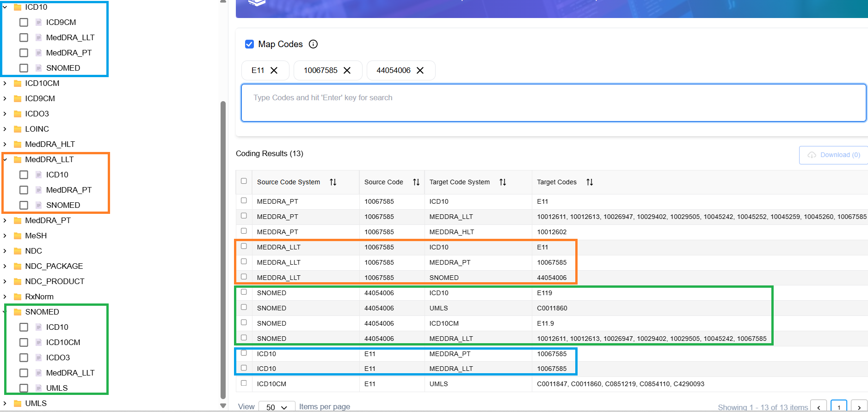Select row SNOMED 44054006 to UMLS
The width and height of the screenshot is (868, 412).
click(x=244, y=307)
